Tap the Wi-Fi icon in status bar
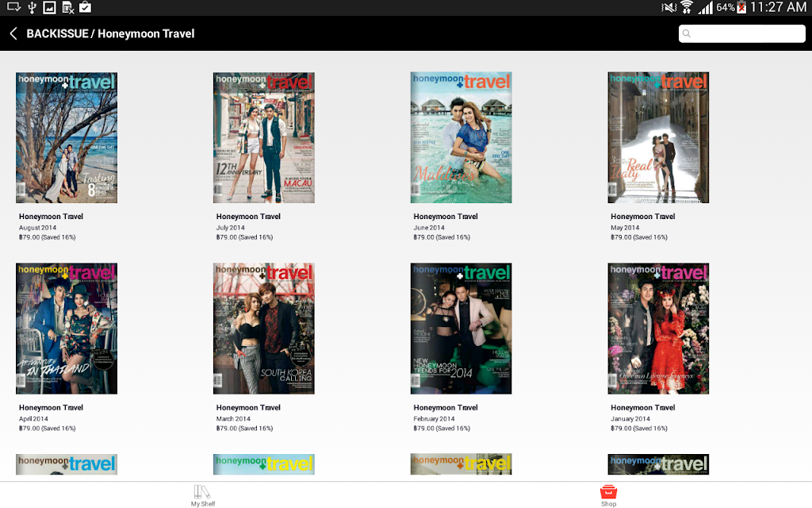The width and height of the screenshot is (812, 508). [x=687, y=7]
